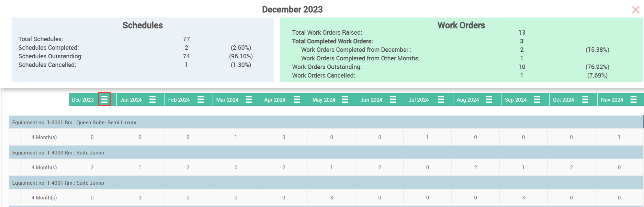Click Work Orders Outstanding percentage (76.92%)
Image resolution: width=644 pixels, height=207 pixels.
[597, 67]
